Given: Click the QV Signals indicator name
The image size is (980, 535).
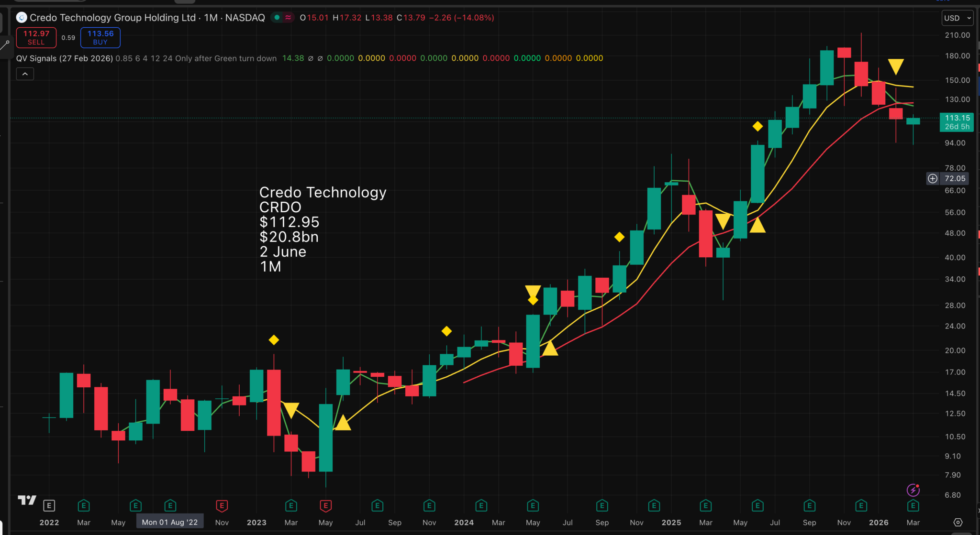Looking at the screenshot, I should coord(36,58).
